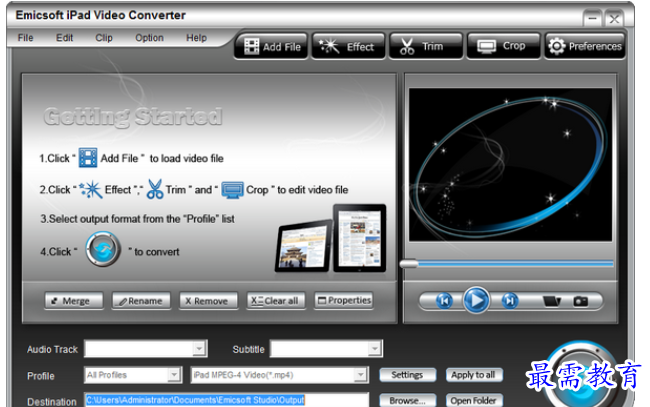Image resolution: width=650 pixels, height=407 pixels.
Task: Open Preferences with the gear icon
Action: [585, 46]
